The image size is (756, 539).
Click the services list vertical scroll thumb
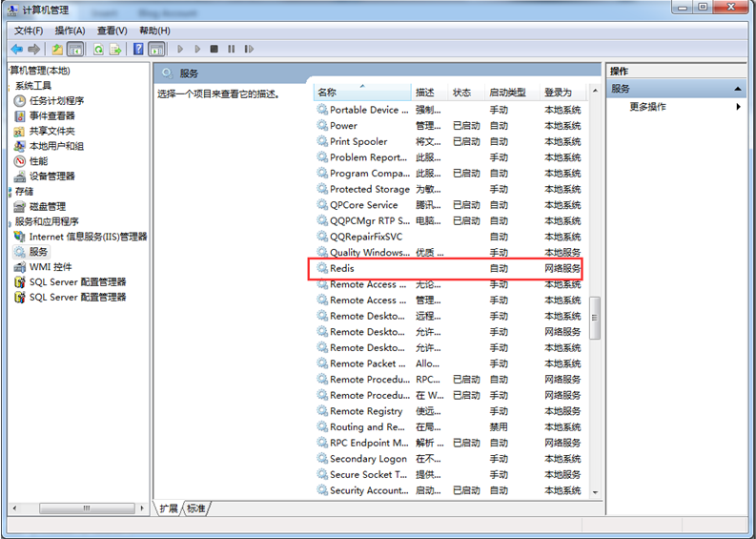pos(595,318)
